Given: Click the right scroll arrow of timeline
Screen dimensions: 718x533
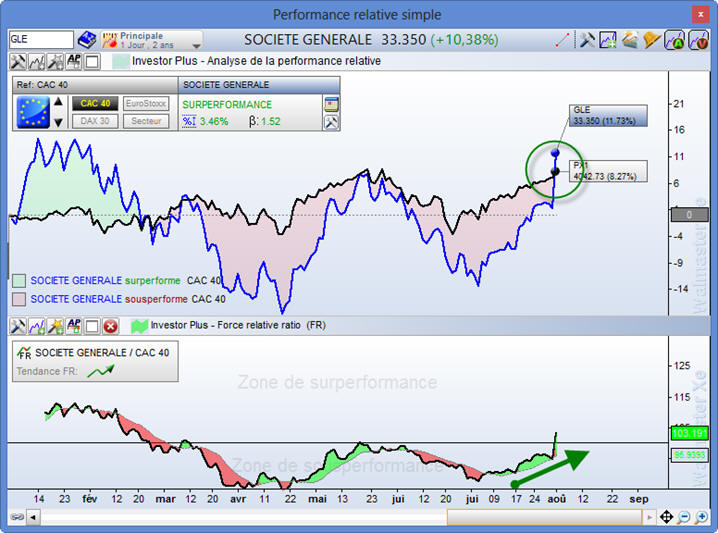Looking at the screenshot, I should click(649, 517).
